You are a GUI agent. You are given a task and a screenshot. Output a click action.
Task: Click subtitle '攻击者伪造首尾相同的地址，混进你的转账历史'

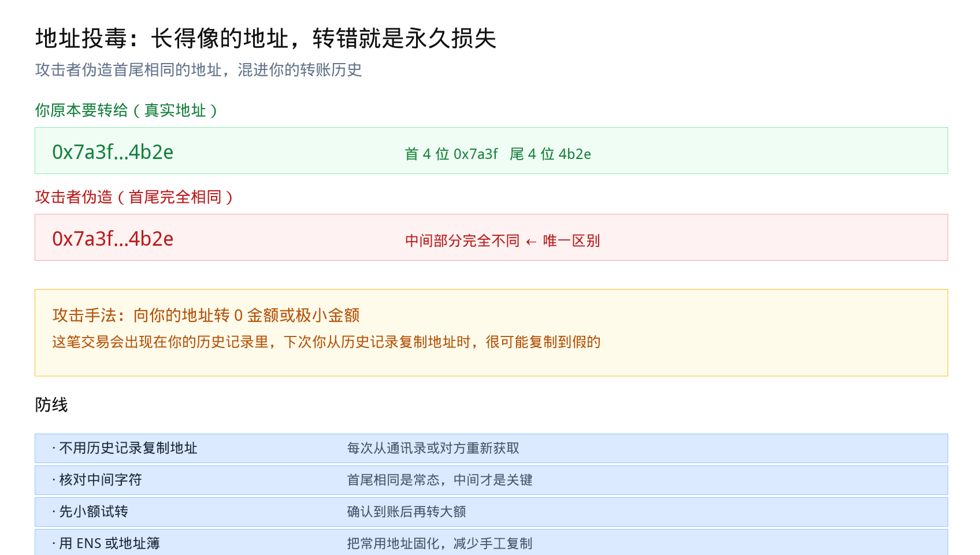click(198, 70)
